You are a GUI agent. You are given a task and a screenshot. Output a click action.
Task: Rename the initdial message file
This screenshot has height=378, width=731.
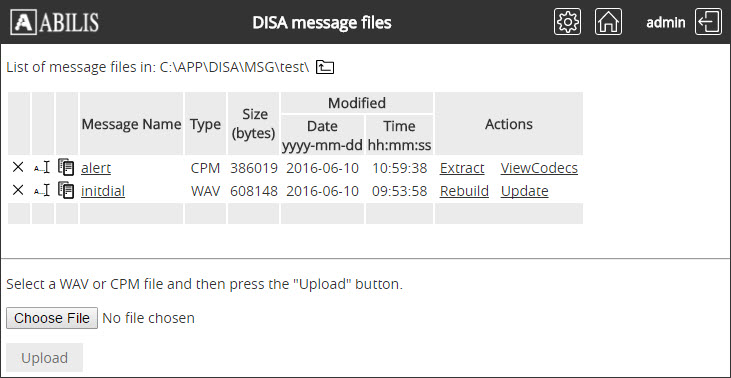42,190
